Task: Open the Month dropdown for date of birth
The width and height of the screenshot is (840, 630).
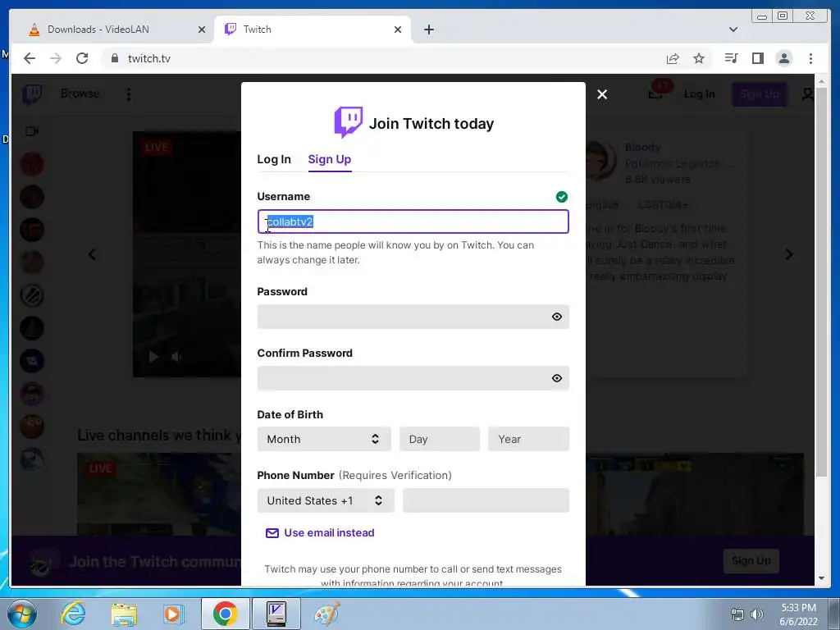Action: click(324, 439)
